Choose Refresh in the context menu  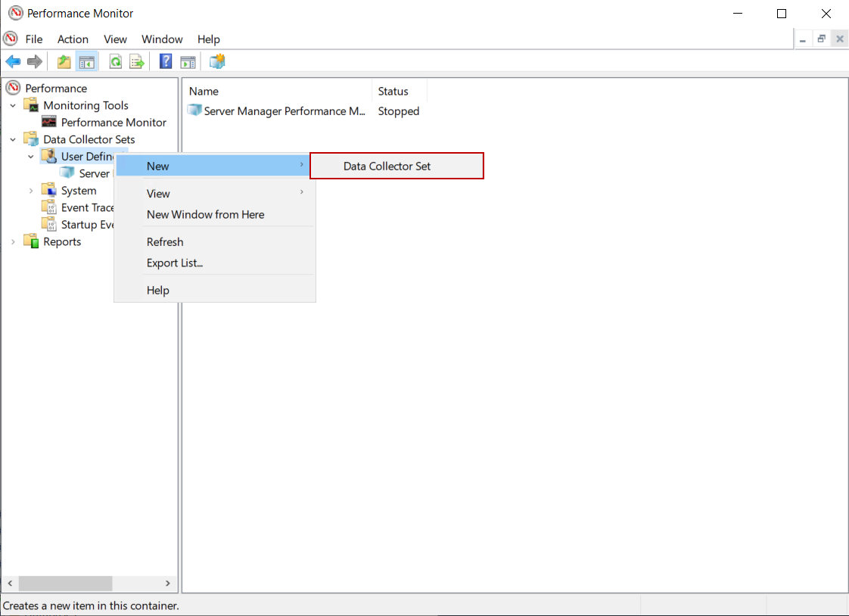[214, 242]
